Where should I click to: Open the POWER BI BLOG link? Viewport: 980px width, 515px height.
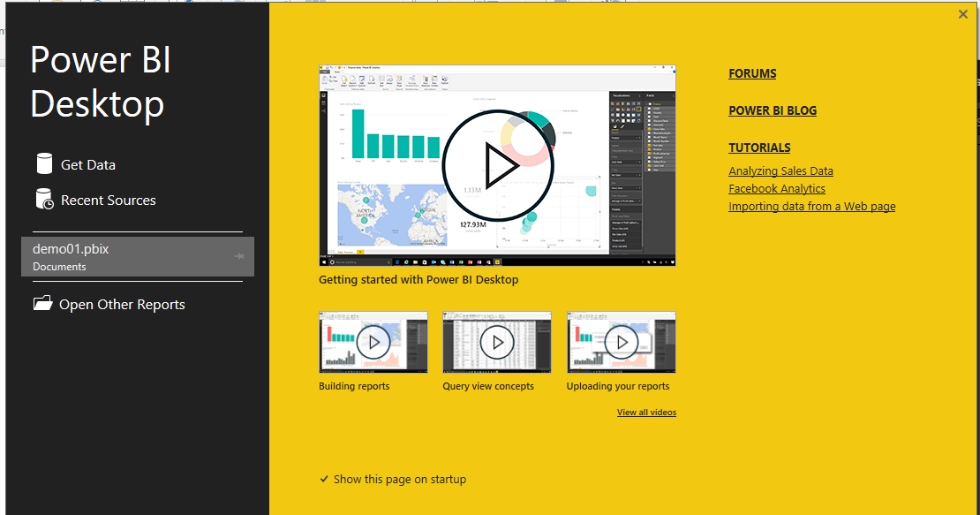point(773,110)
